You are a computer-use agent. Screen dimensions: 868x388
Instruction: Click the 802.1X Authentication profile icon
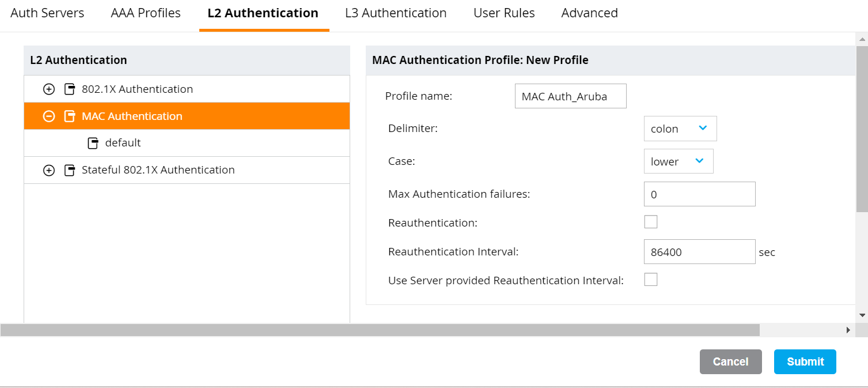[70, 89]
